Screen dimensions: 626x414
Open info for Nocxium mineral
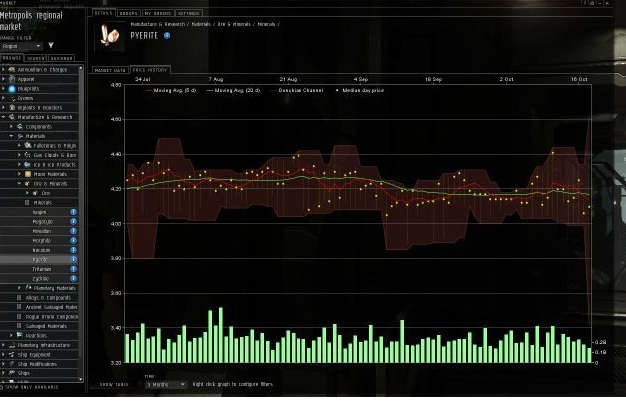coord(73,250)
